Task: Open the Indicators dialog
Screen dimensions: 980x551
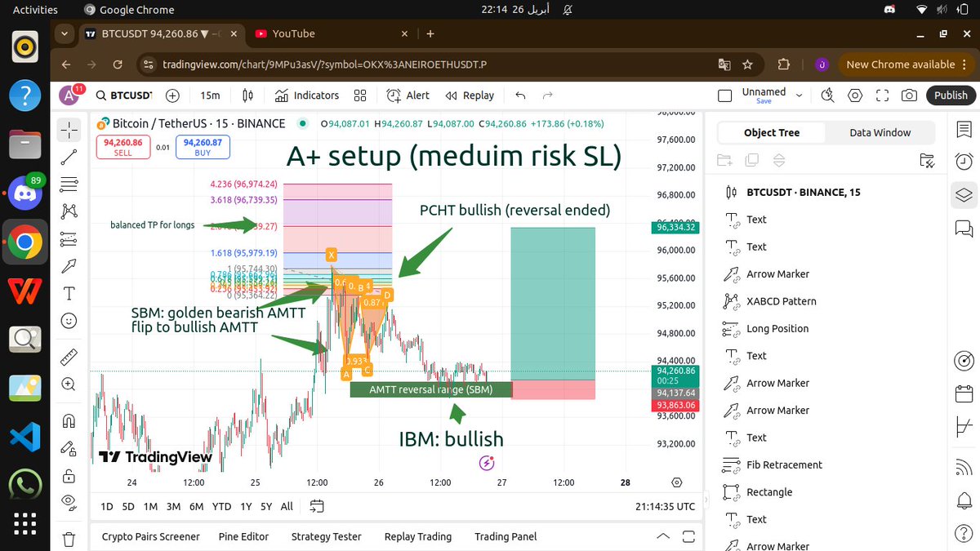Action: coord(307,96)
